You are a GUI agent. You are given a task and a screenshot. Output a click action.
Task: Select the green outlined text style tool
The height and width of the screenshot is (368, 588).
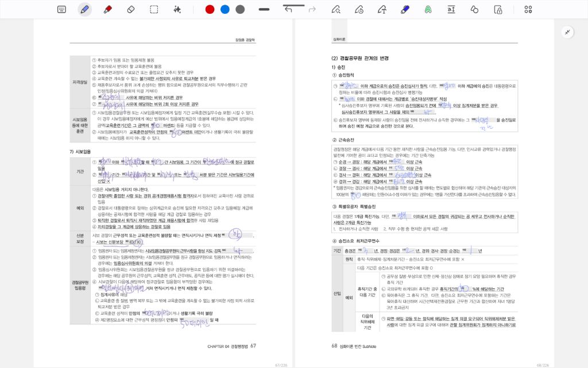(428, 9)
